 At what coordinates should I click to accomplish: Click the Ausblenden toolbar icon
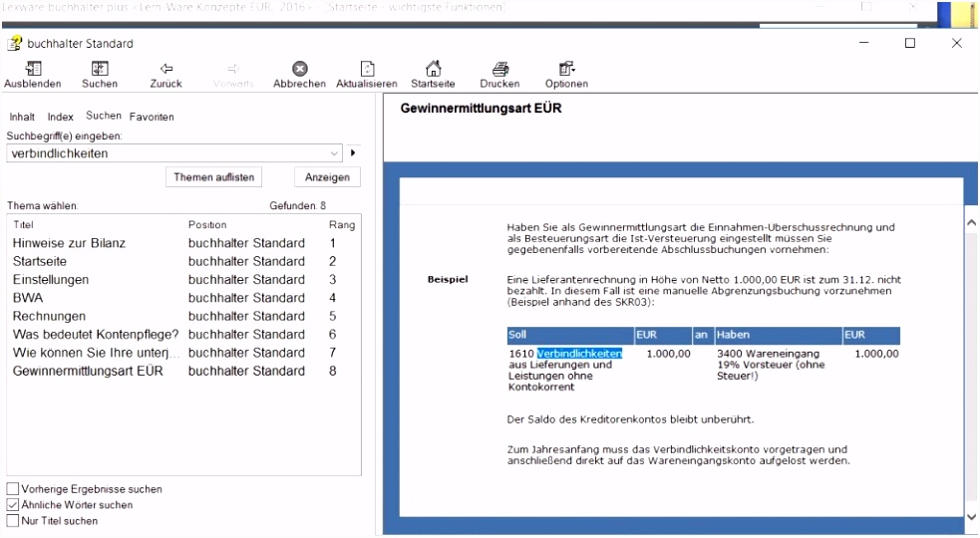(x=33, y=69)
